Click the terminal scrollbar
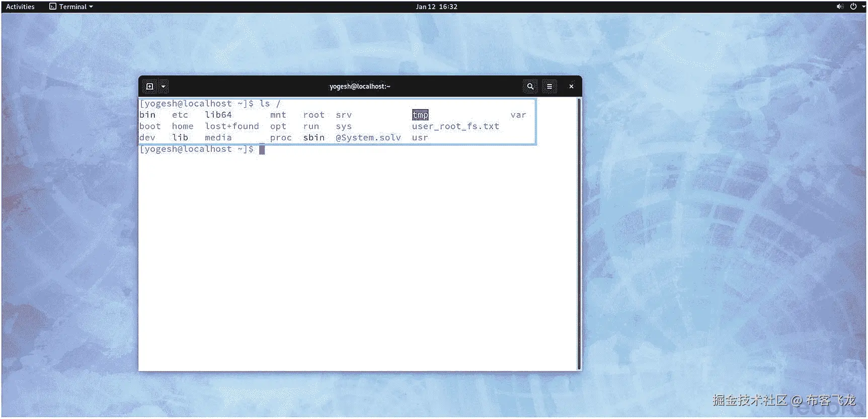The width and height of the screenshot is (868, 419). pos(579,234)
